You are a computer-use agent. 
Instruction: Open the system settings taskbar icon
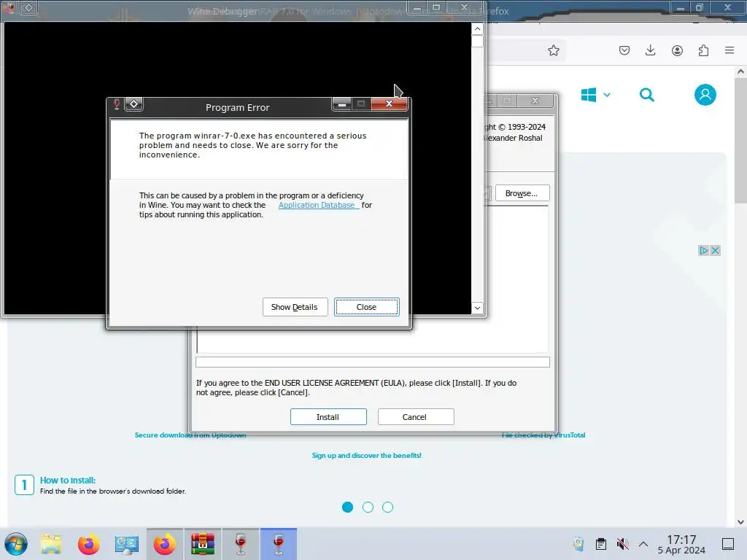[126, 544]
